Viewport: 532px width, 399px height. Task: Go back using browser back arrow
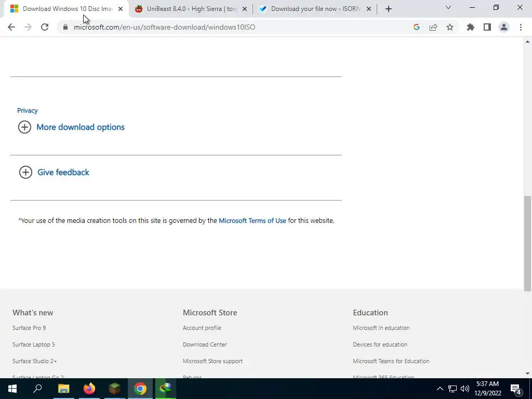click(11, 27)
